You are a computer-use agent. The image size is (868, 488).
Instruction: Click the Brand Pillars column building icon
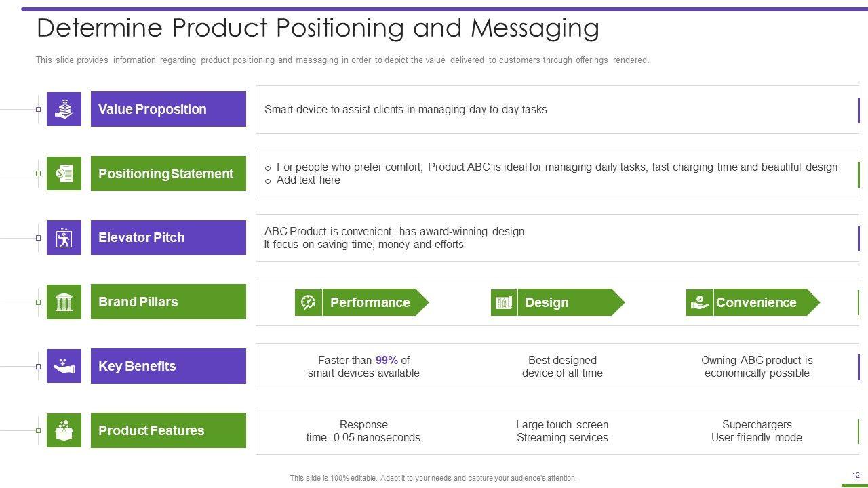coord(64,302)
